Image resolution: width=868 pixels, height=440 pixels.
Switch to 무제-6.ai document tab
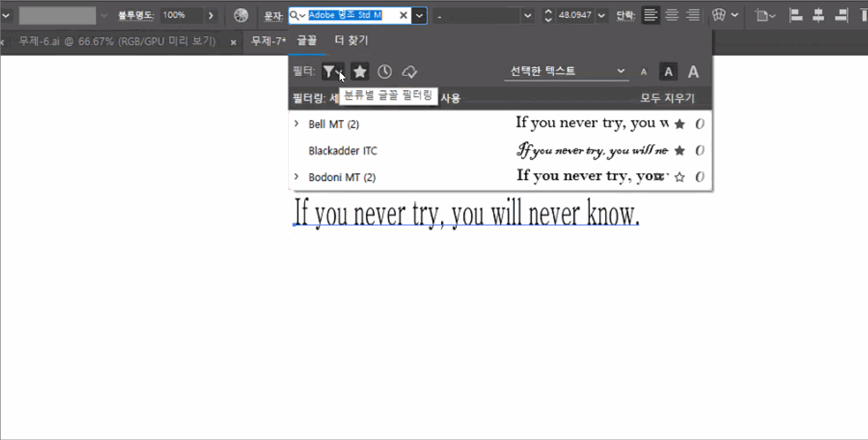[x=116, y=42]
